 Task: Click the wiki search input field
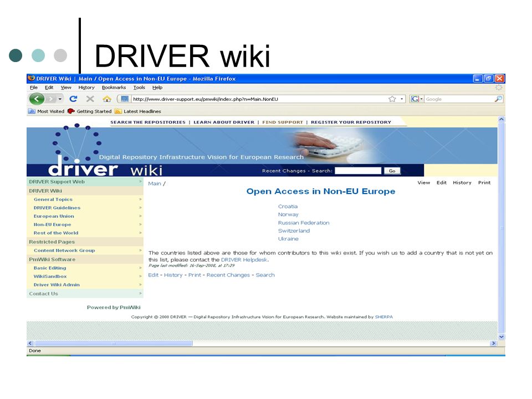[x=358, y=171]
